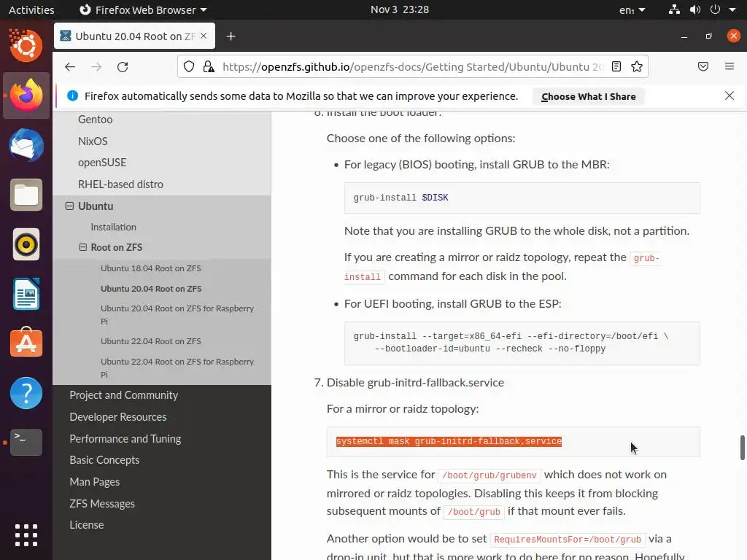Viewport: 747px width, 560px height.
Task: Launch Rhythmbox from the dock
Action: pyautogui.click(x=26, y=244)
